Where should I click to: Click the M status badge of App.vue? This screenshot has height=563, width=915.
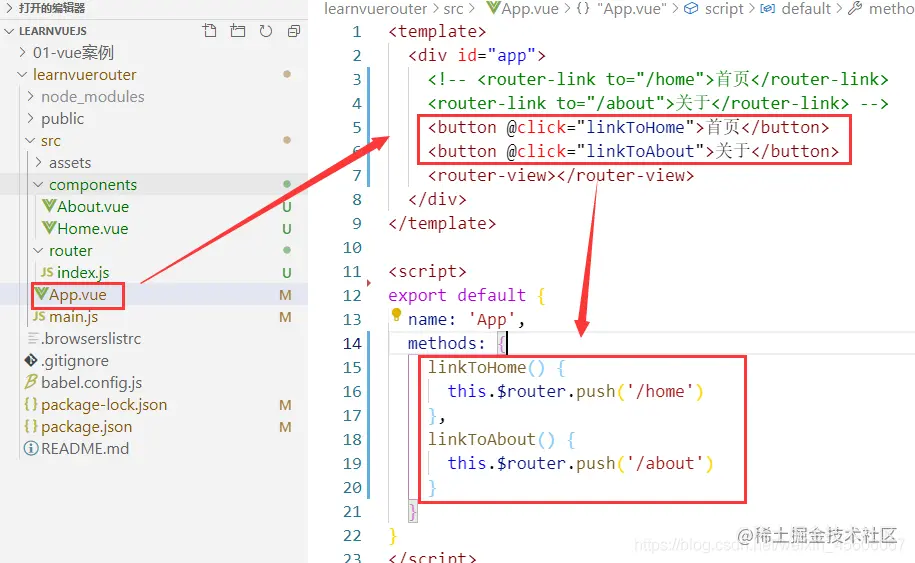click(285, 295)
